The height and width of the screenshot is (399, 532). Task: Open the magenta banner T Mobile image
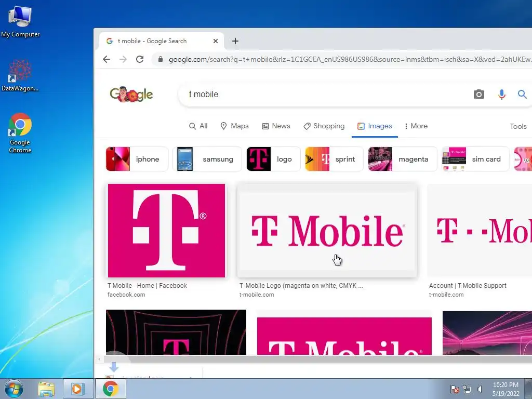[x=344, y=336]
